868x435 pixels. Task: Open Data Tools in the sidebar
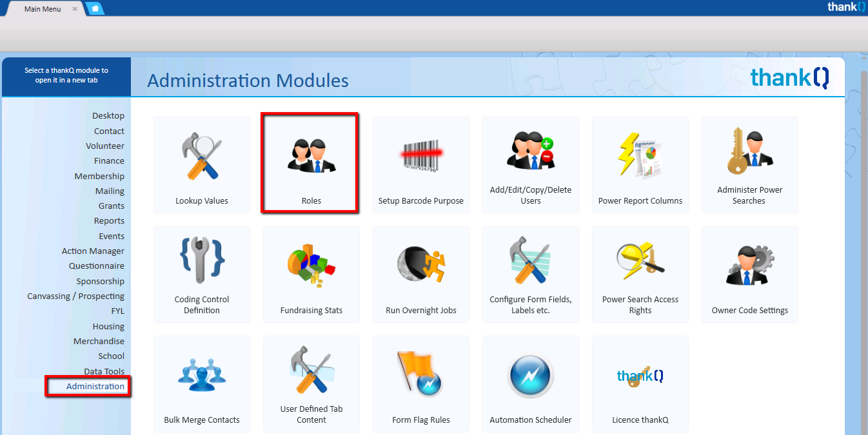(104, 371)
